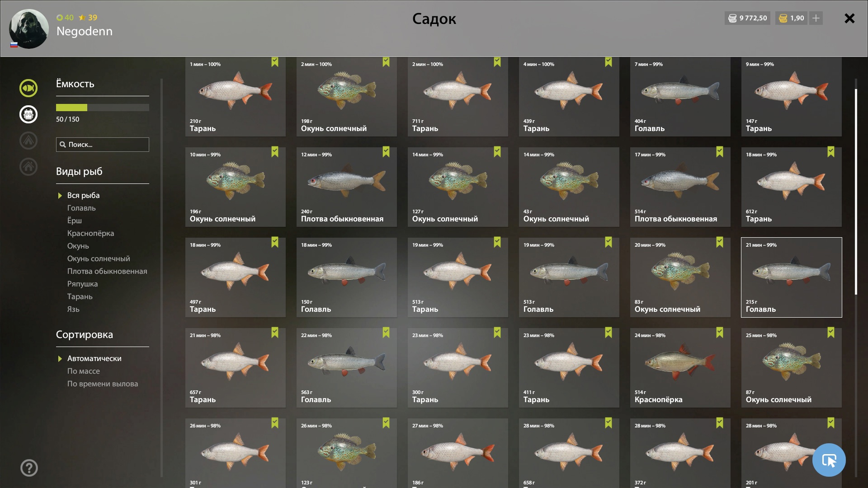Select Автоматически sorting option
This screenshot has height=488, width=868.
pos(94,358)
